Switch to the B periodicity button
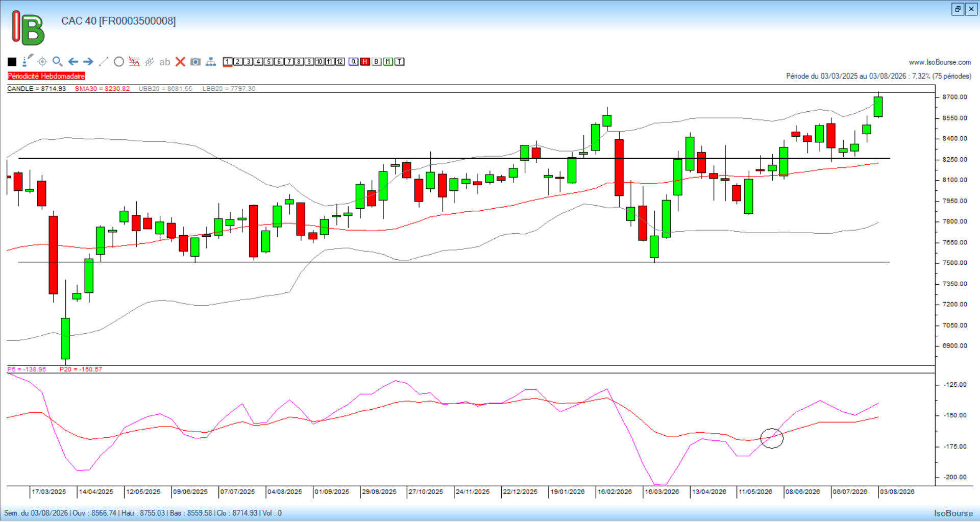The height and width of the screenshot is (522, 980). [377, 62]
